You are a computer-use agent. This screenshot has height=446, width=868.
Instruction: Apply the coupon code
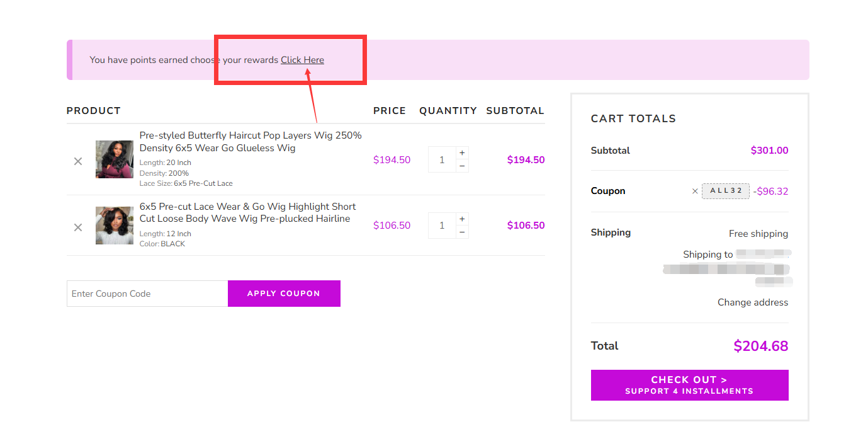[x=284, y=294]
